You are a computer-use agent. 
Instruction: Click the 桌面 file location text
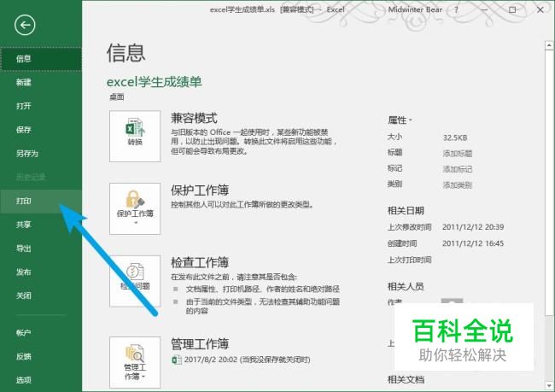point(117,97)
